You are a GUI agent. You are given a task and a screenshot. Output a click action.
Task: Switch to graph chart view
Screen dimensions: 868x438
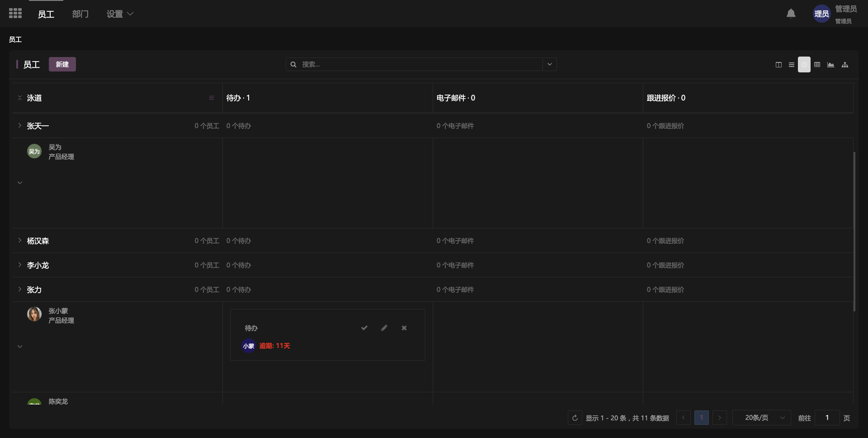pos(830,65)
